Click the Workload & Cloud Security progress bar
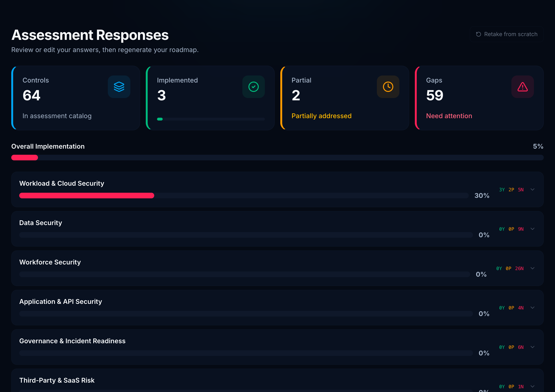 tap(244, 195)
